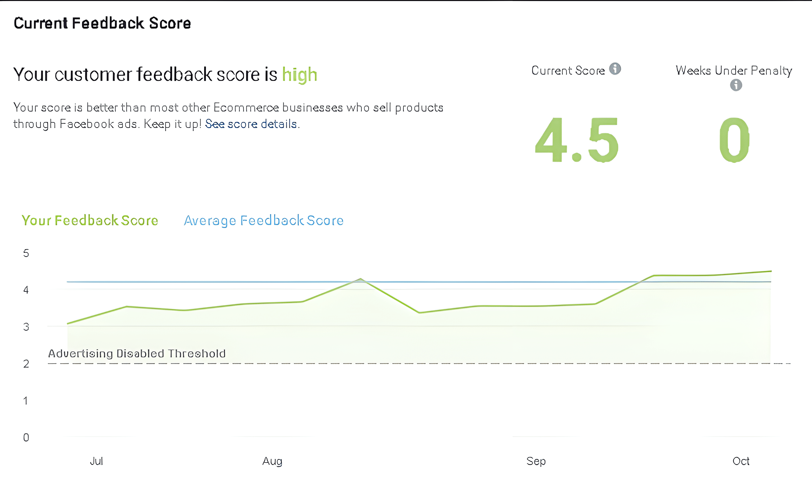The height and width of the screenshot is (504, 812).
Task: Click the Current Score label text
Action: [568, 71]
